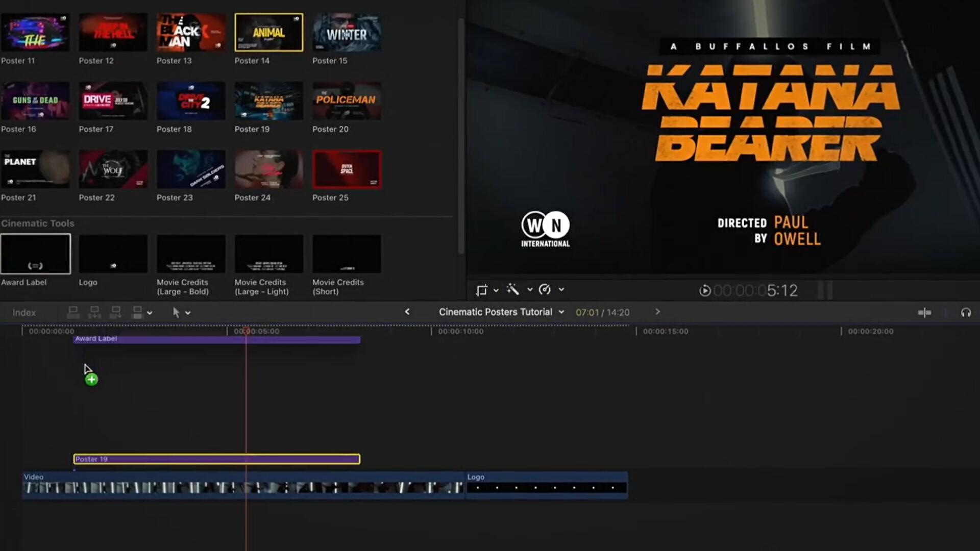Select the Movie Credits (Short) title thumbnail

click(346, 254)
